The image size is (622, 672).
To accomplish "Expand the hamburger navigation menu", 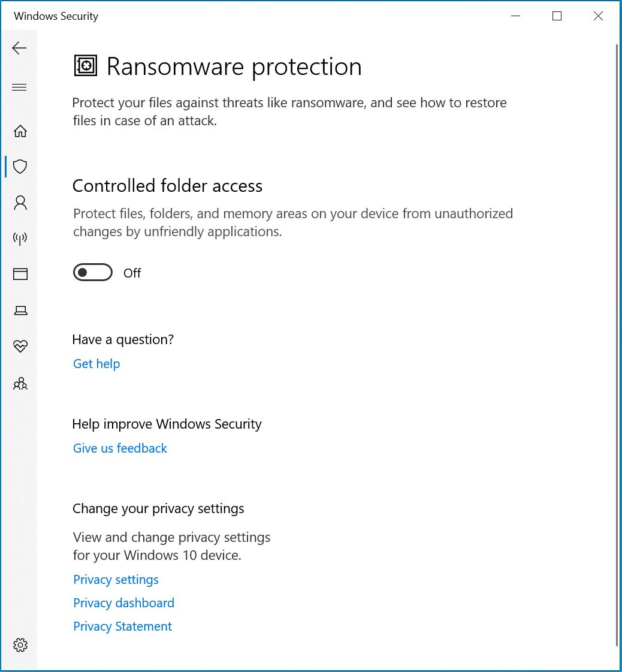I will point(19,88).
